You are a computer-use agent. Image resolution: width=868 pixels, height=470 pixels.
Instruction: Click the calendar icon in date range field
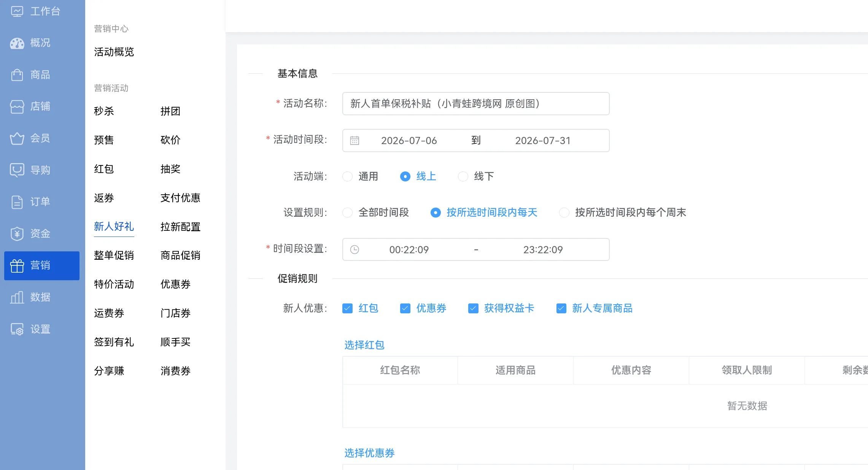pyautogui.click(x=355, y=141)
